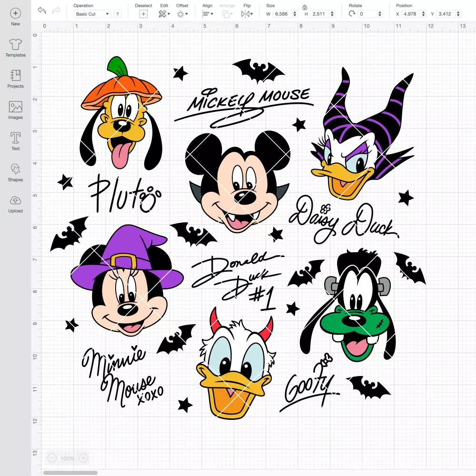Expand the Align dropdown arrow
The image size is (476, 476).
(212, 14)
